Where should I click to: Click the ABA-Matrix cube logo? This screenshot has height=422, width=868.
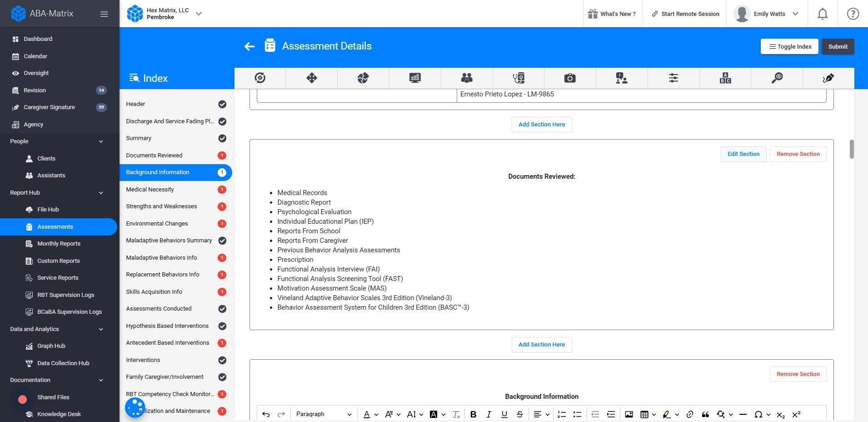pyautogui.click(x=18, y=14)
